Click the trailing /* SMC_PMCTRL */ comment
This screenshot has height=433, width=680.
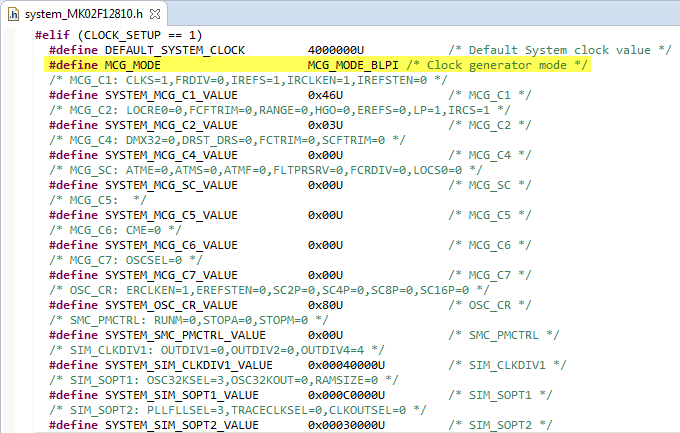pyautogui.click(x=504, y=335)
